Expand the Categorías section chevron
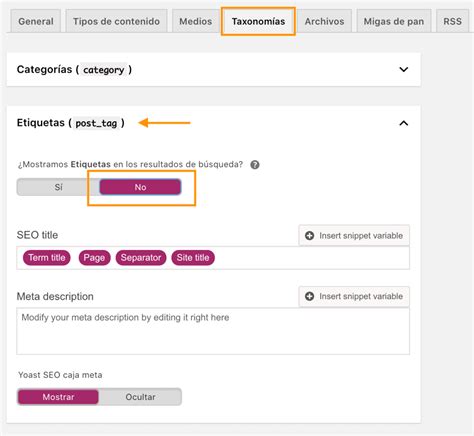474x436 pixels. click(x=404, y=69)
